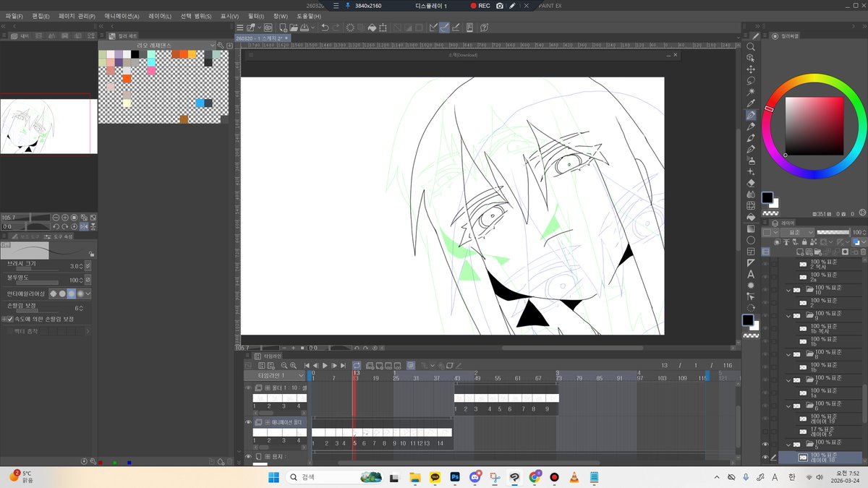Open Chrome from taskbar
The height and width of the screenshot is (488, 868).
pos(535,477)
